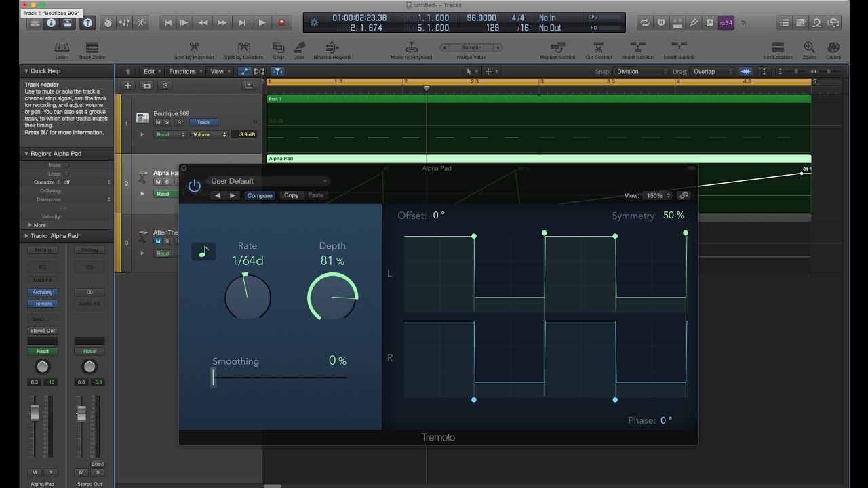The width and height of the screenshot is (868, 488).
Task: Toggle the Tremolo plugin power button
Action: point(195,186)
